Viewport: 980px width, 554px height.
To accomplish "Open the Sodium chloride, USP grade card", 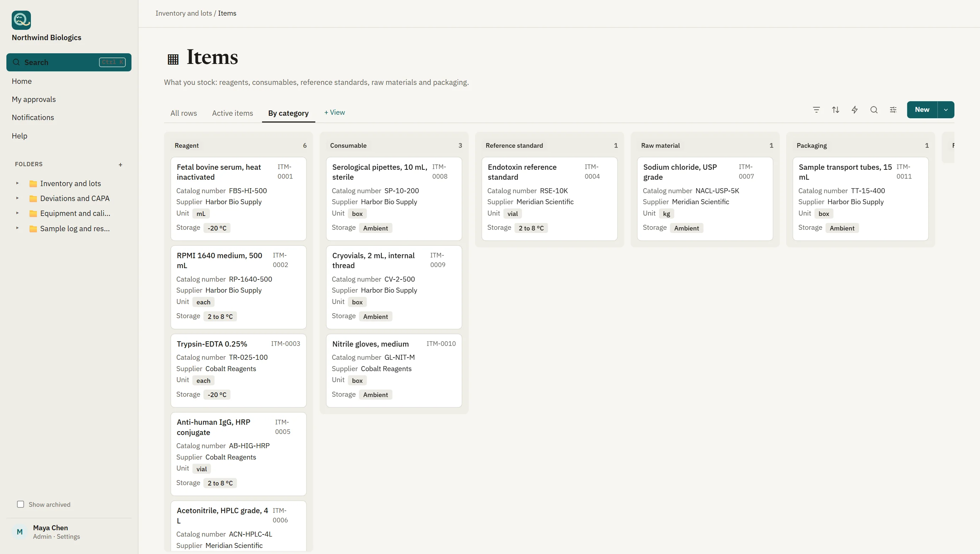I will coord(705,199).
